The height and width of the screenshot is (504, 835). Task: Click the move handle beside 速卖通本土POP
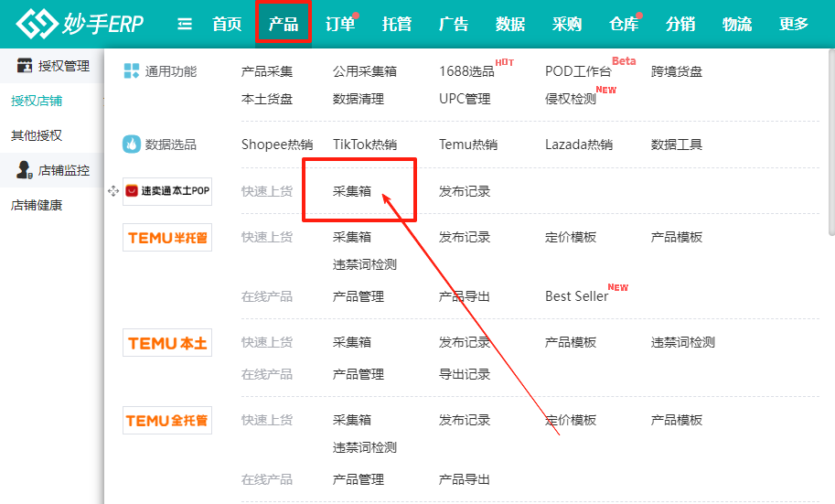pyautogui.click(x=112, y=191)
